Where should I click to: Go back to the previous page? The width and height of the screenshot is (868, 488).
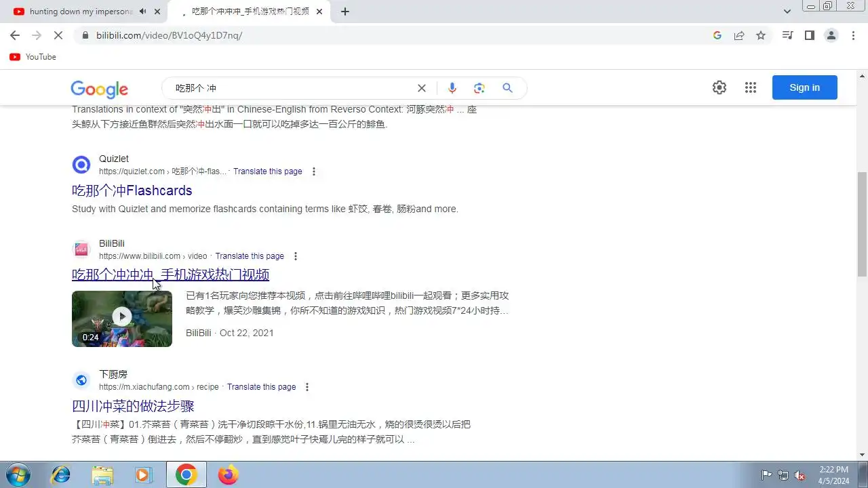pyautogui.click(x=15, y=35)
